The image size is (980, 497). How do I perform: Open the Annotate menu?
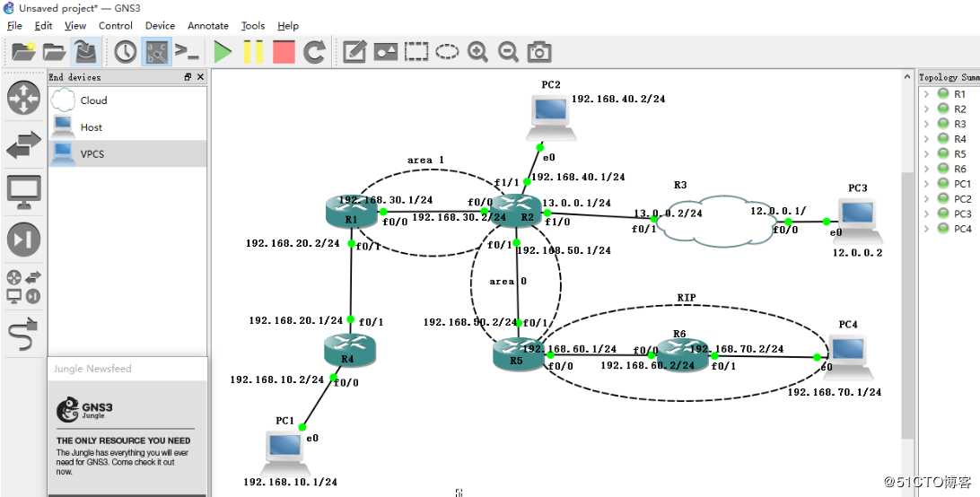click(x=208, y=26)
